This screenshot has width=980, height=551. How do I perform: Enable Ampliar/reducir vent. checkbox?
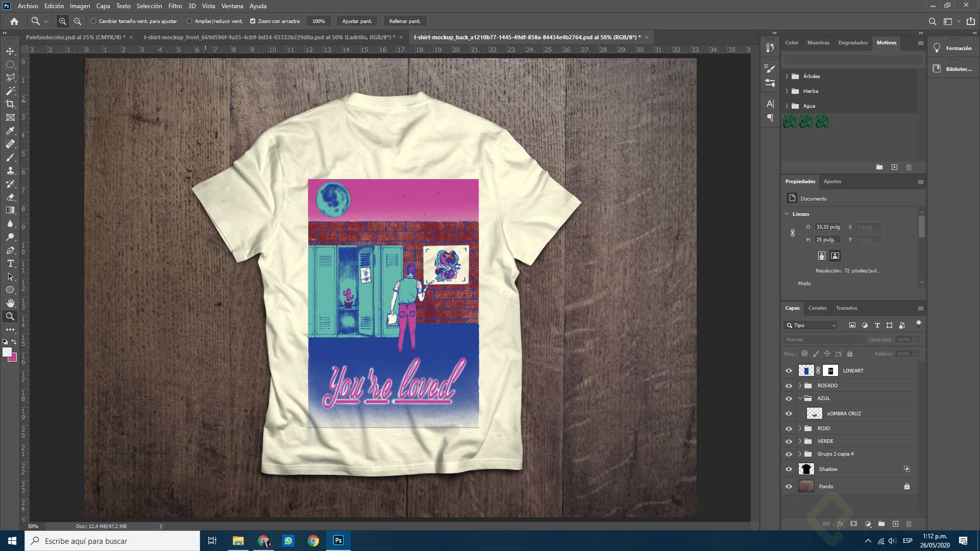(189, 21)
